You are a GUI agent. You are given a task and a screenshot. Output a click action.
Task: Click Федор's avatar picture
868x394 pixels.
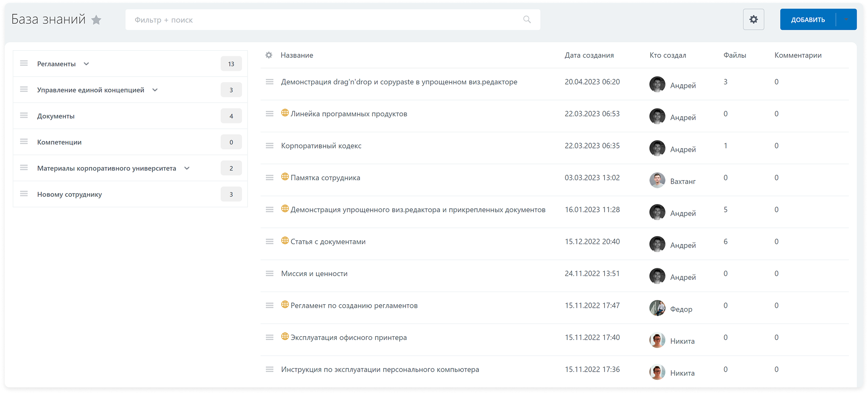pyautogui.click(x=657, y=308)
